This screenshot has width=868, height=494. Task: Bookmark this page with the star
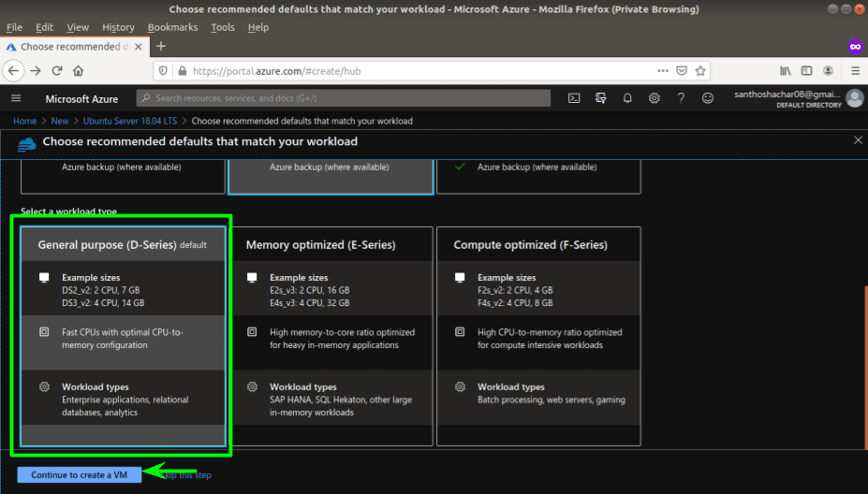pyautogui.click(x=700, y=71)
